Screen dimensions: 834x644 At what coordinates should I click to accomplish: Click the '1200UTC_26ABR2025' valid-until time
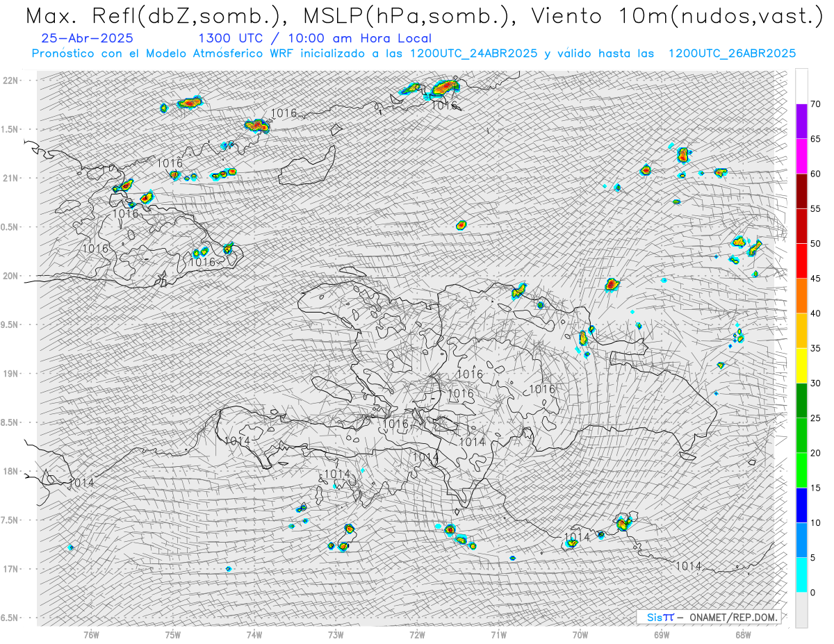coord(732,53)
